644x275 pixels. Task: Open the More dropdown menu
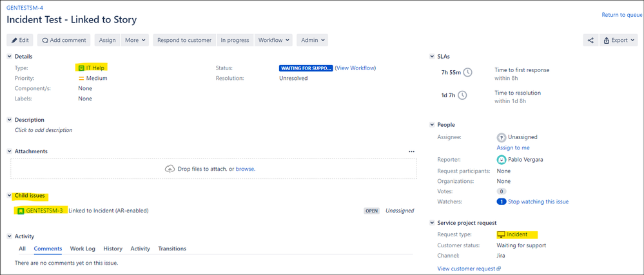(135, 40)
